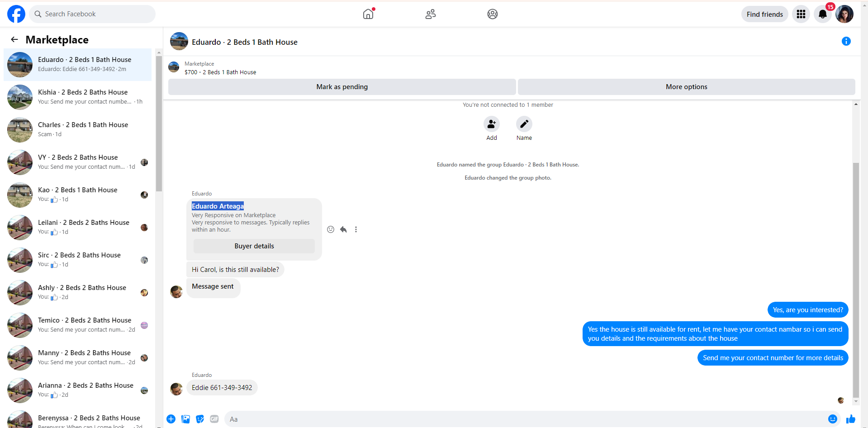Click Eduardo's avatar beside phone number message

(x=176, y=389)
